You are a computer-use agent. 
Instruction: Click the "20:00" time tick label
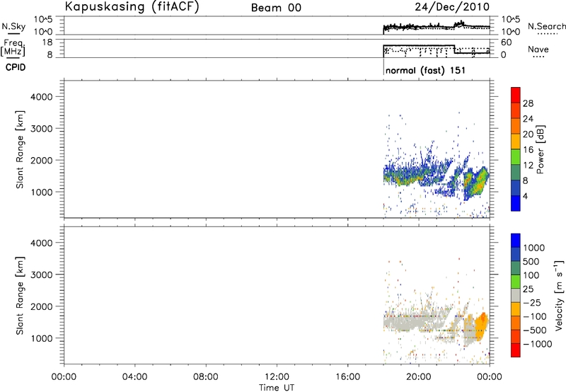point(418,377)
